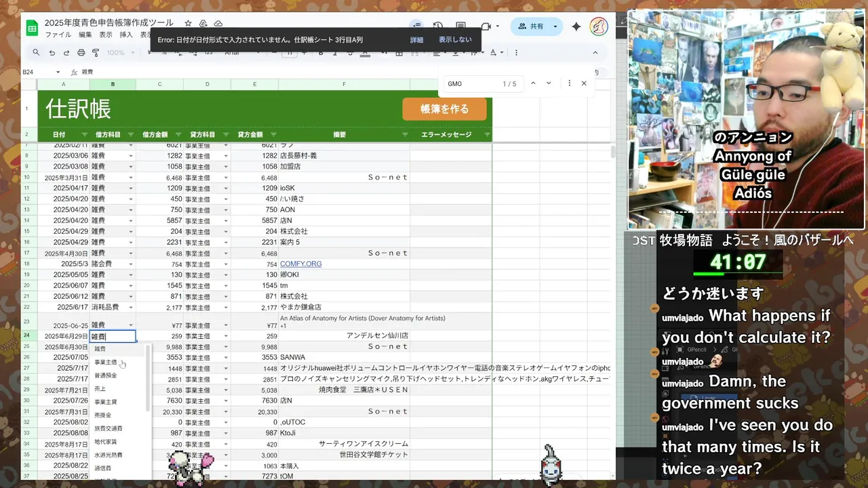Open toolbar more options three dots

click(x=517, y=52)
